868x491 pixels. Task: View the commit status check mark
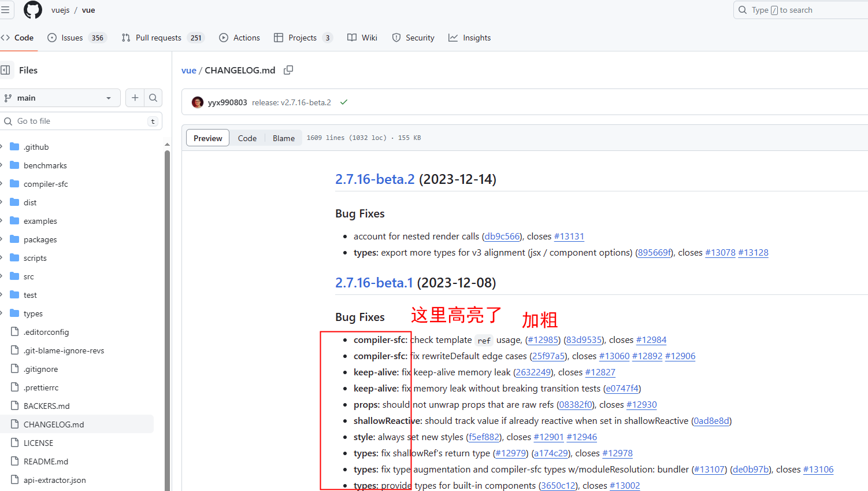coord(344,102)
